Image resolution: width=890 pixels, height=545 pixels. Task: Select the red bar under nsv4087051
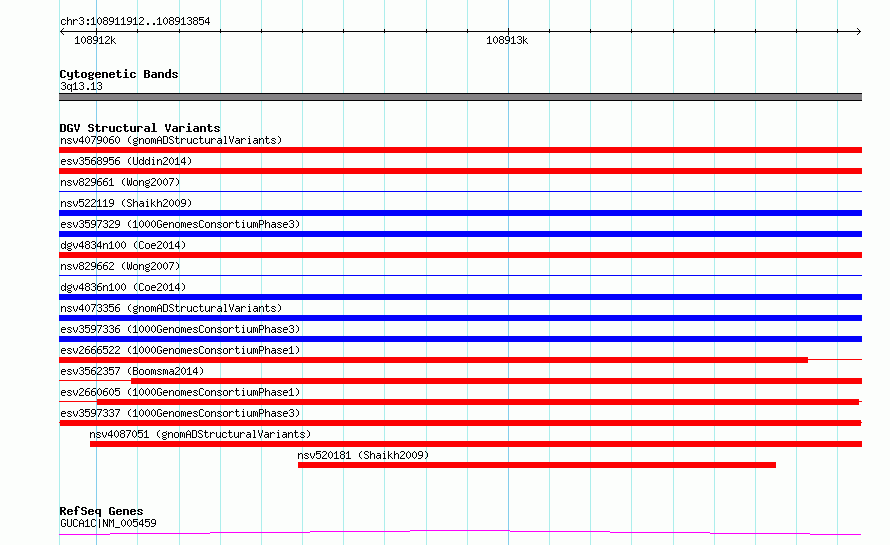click(x=476, y=444)
